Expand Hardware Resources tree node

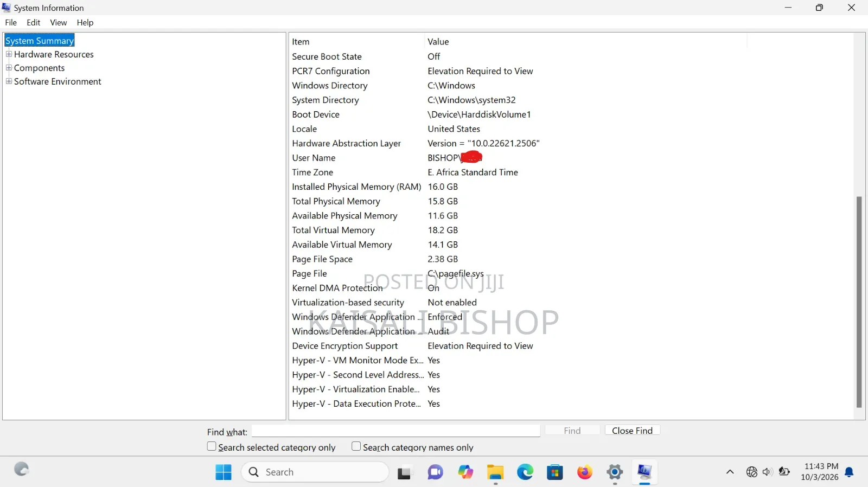(x=9, y=54)
